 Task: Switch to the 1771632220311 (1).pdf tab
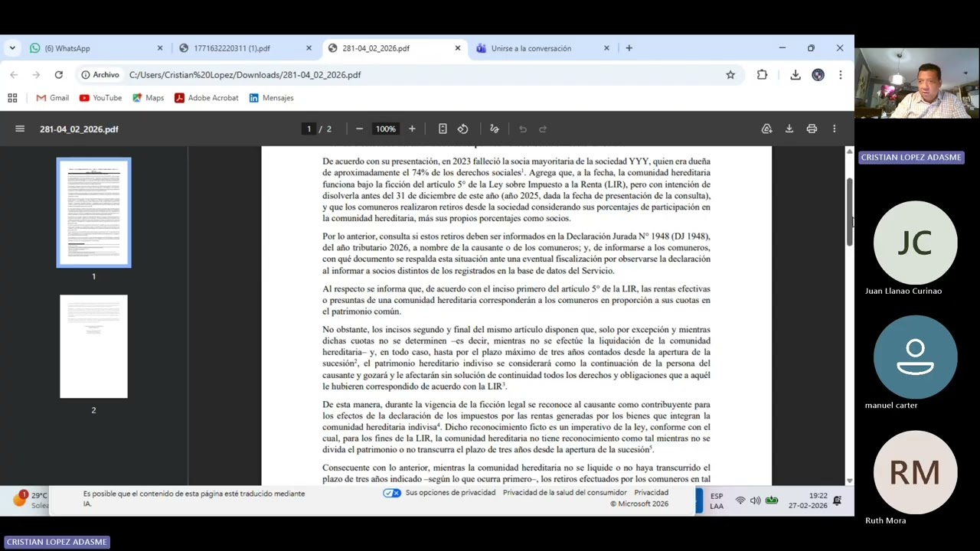pyautogui.click(x=245, y=47)
